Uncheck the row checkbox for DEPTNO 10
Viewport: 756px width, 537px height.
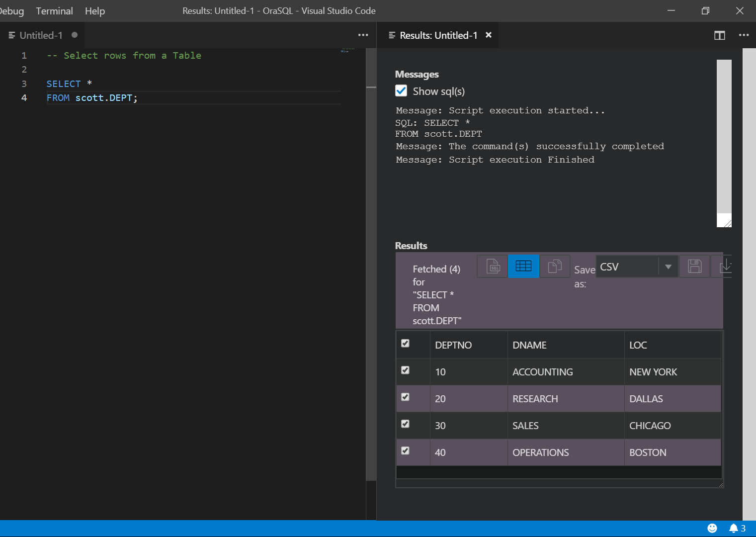405,370
